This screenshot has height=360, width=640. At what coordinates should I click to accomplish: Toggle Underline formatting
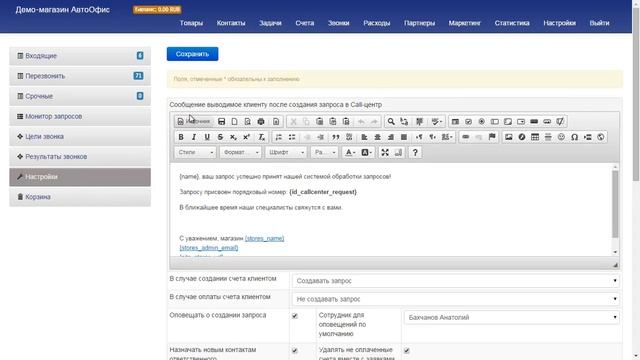[x=207, y=137]
